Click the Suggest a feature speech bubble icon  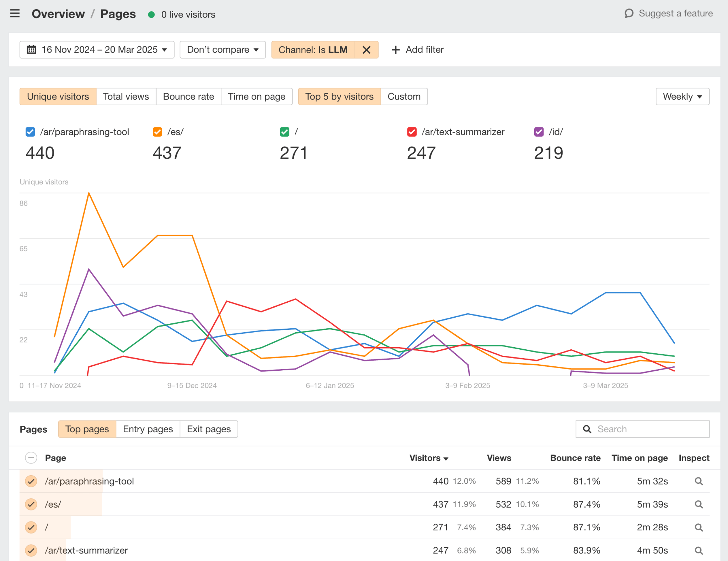pyautogui.click(x=629, y=13)
